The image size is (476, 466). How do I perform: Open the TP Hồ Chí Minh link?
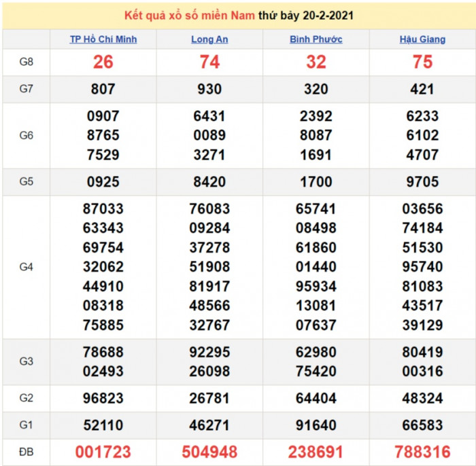[x=103, y=39]
